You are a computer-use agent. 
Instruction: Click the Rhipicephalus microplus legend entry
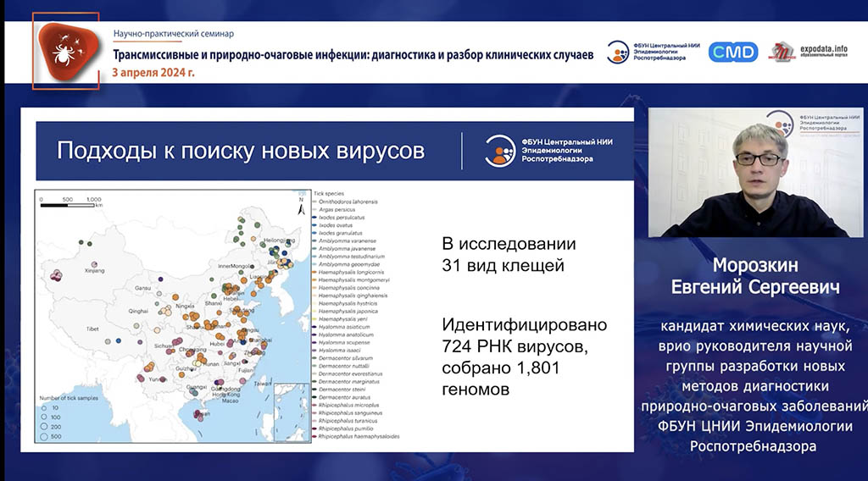348,406
